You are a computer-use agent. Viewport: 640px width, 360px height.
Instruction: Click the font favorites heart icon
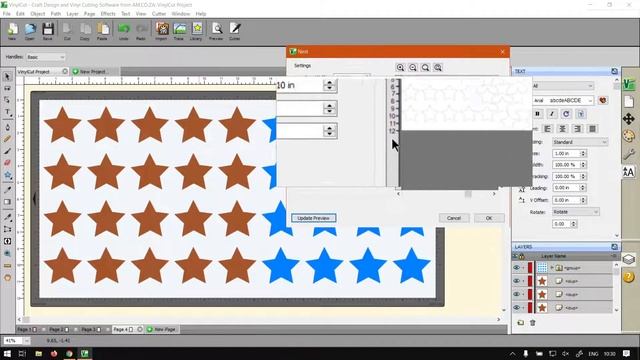click(603, 100)
